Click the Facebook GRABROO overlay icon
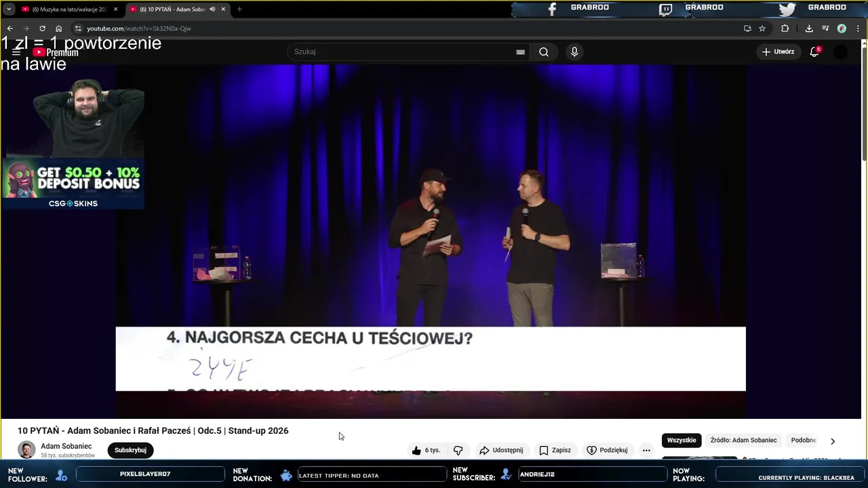Screen dimensions: 868x488 [x=552, y=9]
